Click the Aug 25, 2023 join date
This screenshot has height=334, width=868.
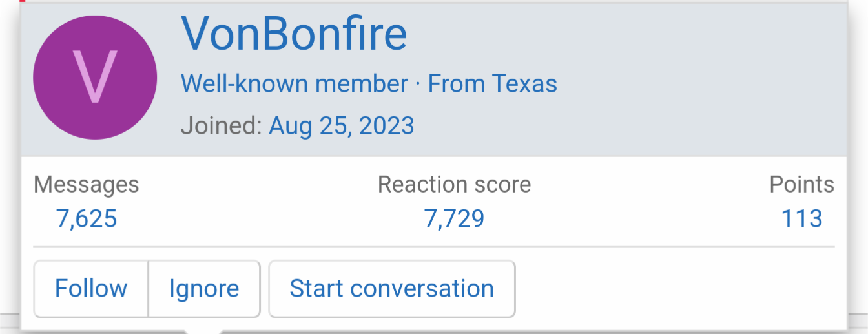(341, 125)
